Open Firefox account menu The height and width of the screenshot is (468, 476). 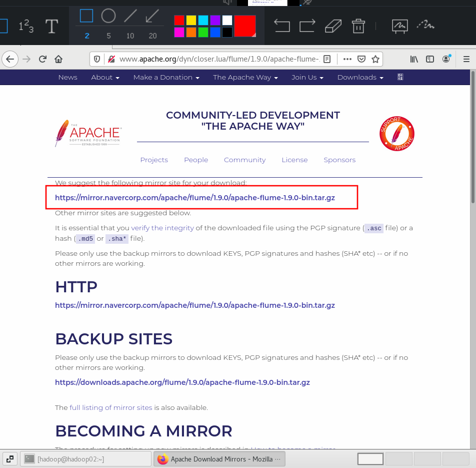pos(446,59)
